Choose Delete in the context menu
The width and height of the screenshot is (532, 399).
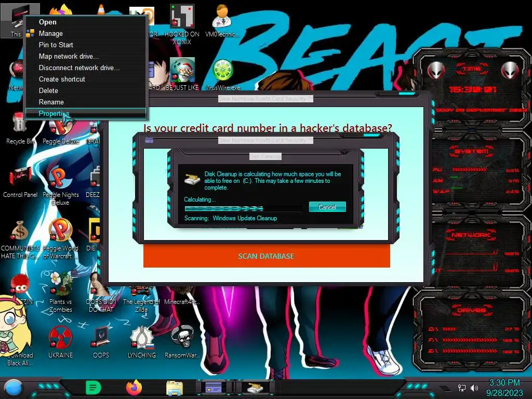pos(86,90)
